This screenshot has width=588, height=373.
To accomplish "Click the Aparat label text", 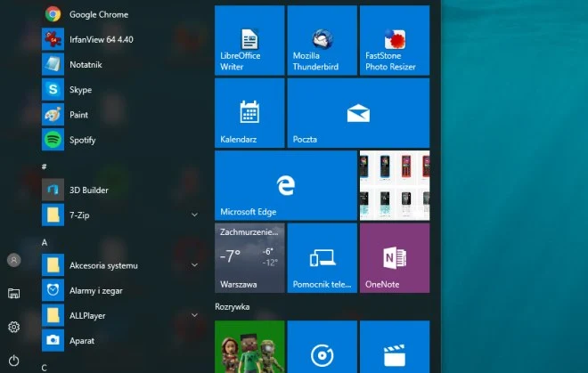I will tap(82, 341).
